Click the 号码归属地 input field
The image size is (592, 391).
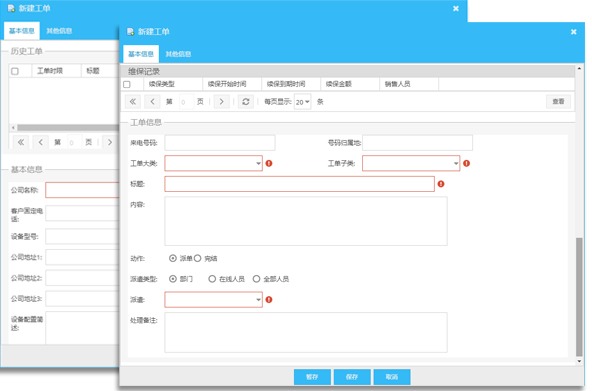418,143
